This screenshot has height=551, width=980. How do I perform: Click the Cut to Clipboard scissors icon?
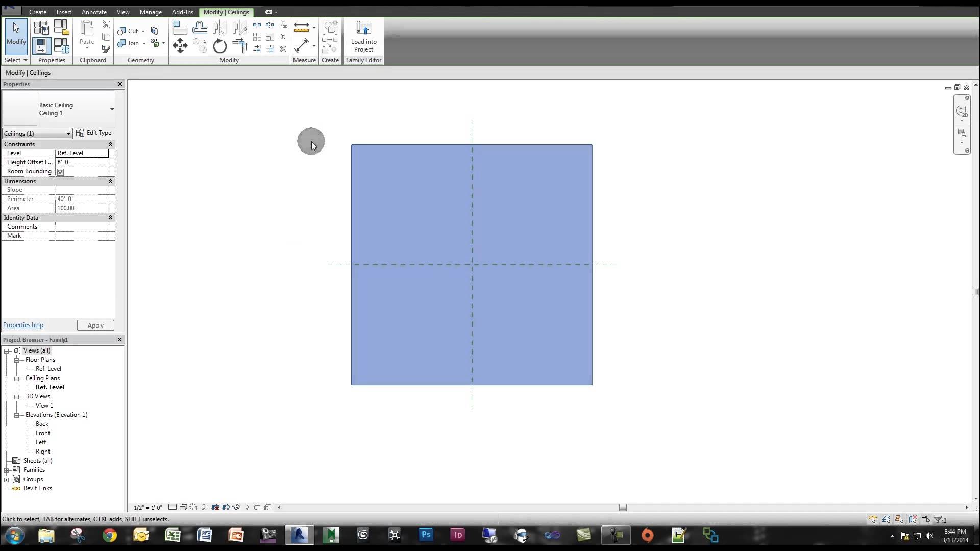point(106,24)
